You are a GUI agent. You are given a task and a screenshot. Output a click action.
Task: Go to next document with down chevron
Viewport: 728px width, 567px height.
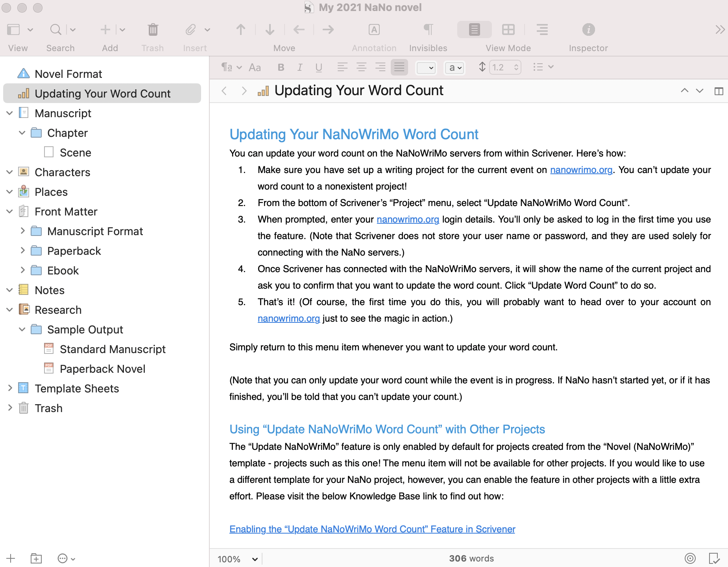[700, 91]
